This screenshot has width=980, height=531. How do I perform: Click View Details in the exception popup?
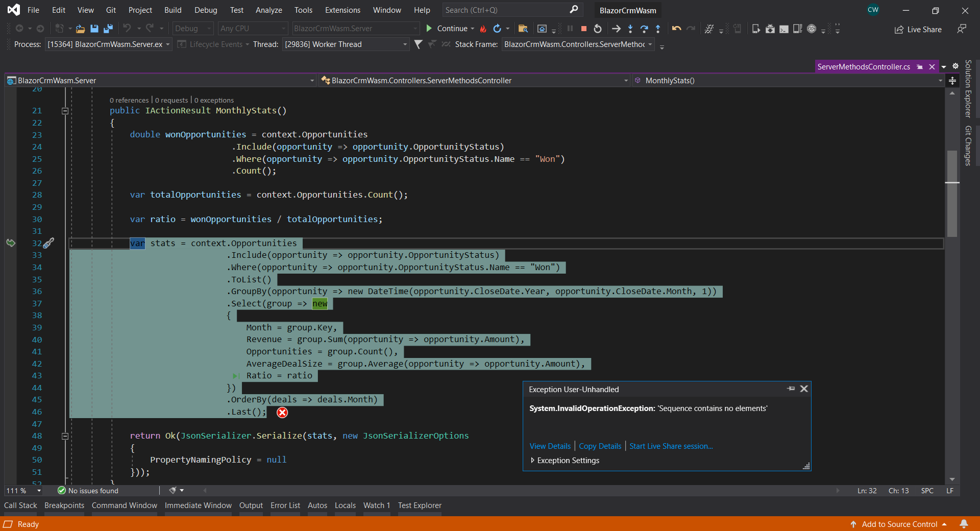(549, 446)
